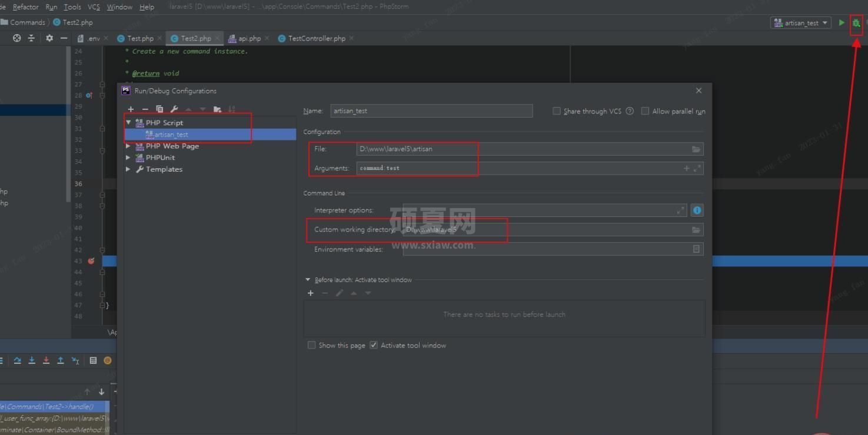Check the Show this page option
This screenshot has width=868, height=435.
(x=311, y=345)
